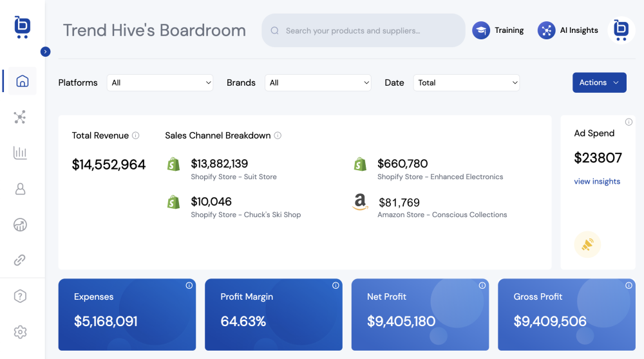Image resolution: width=644 pixels, height=359 pixels.
Task: Open the Platforms dropdown
Action: 160,82
